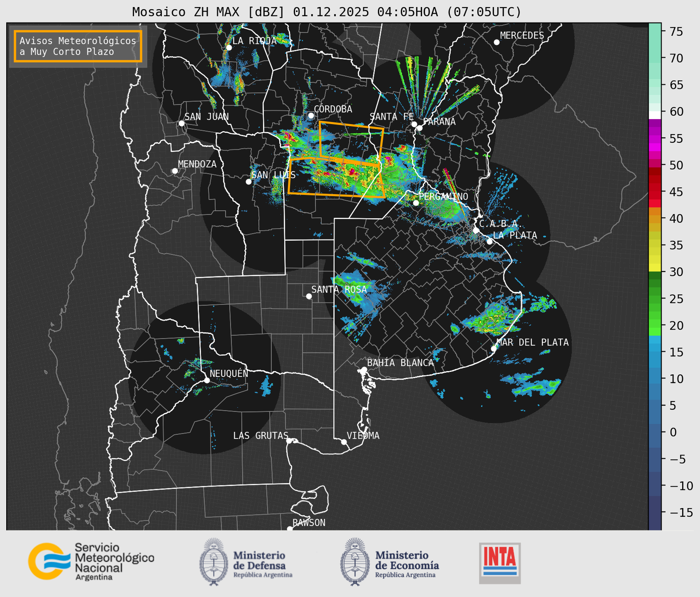This screenshot has height=597, width=700.
Task: Click the MENDOZA city label
Action: tap(197, 164)
